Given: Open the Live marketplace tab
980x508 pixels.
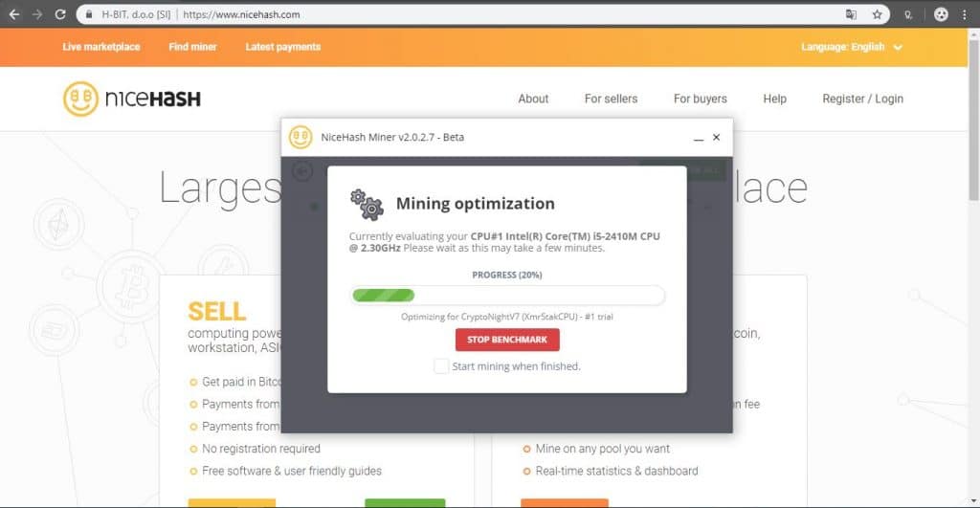Looking at the screenshot, I should 101,47.
